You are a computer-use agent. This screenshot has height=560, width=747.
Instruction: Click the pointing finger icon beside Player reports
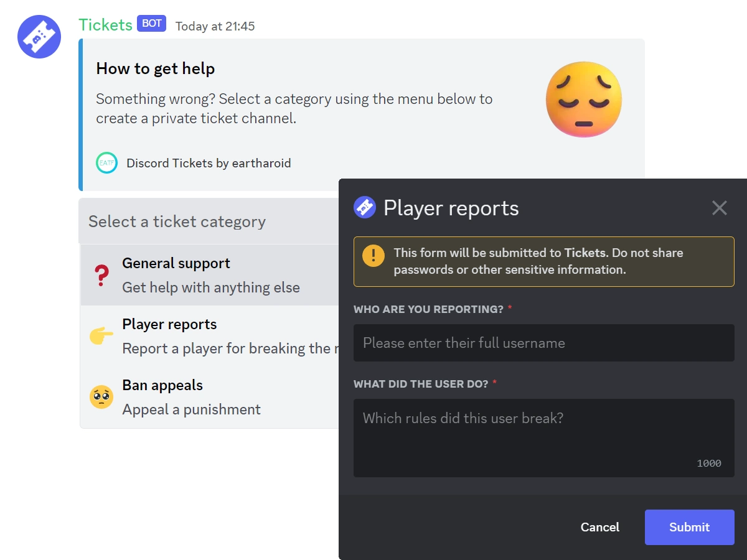tap(101, 335)
